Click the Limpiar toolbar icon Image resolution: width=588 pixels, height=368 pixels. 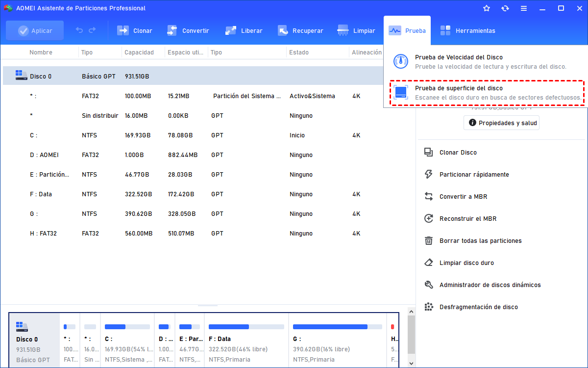[x=343, y=30]
